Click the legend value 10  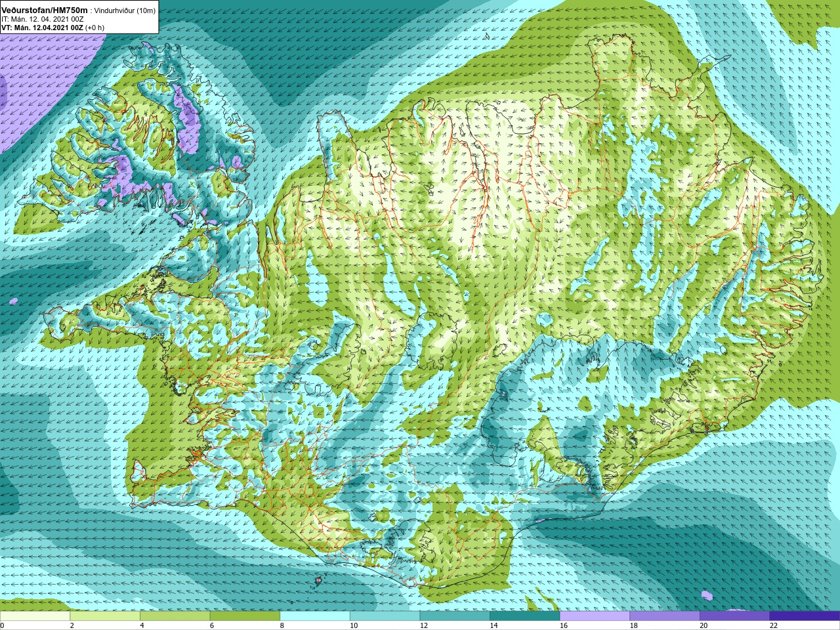pyautogui.click(x=354, y=625)
